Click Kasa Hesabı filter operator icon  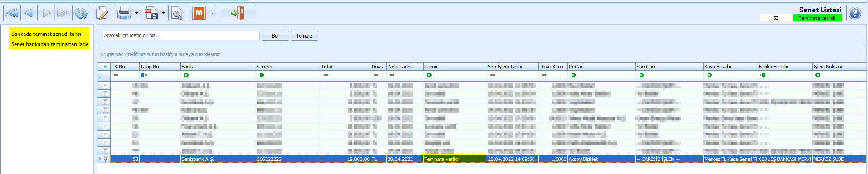[x=709, y=75]
